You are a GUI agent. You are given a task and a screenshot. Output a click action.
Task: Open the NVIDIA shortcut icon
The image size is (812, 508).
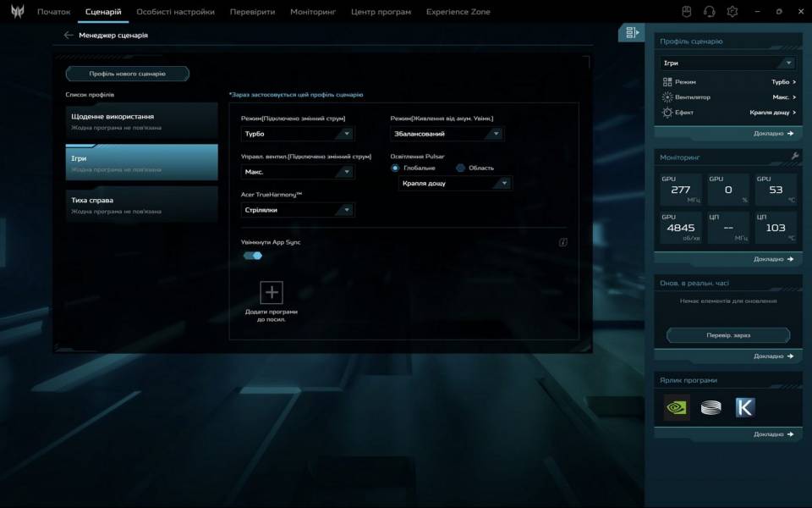click(677, 407)
